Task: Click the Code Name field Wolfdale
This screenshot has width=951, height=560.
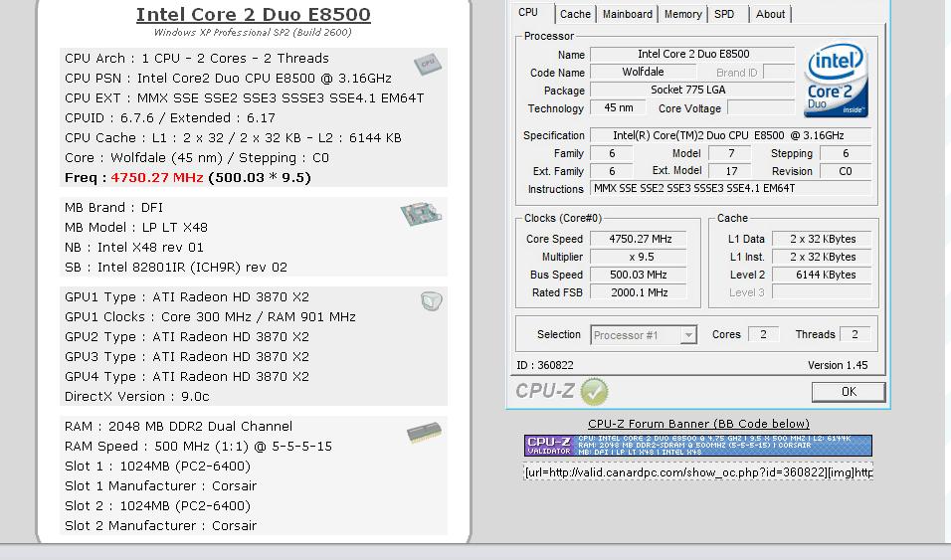Action: [x=643, y=72]
